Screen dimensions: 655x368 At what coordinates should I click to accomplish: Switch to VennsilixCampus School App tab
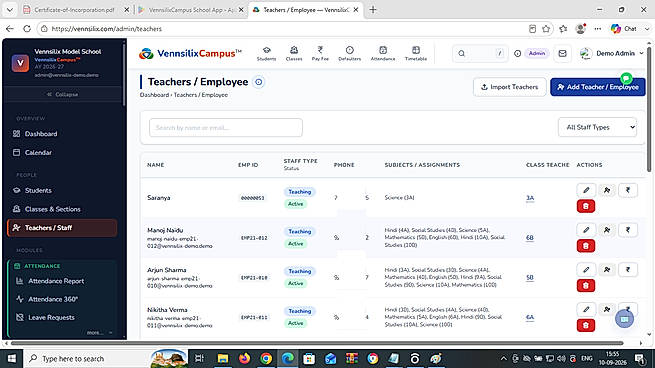(190, 10)
